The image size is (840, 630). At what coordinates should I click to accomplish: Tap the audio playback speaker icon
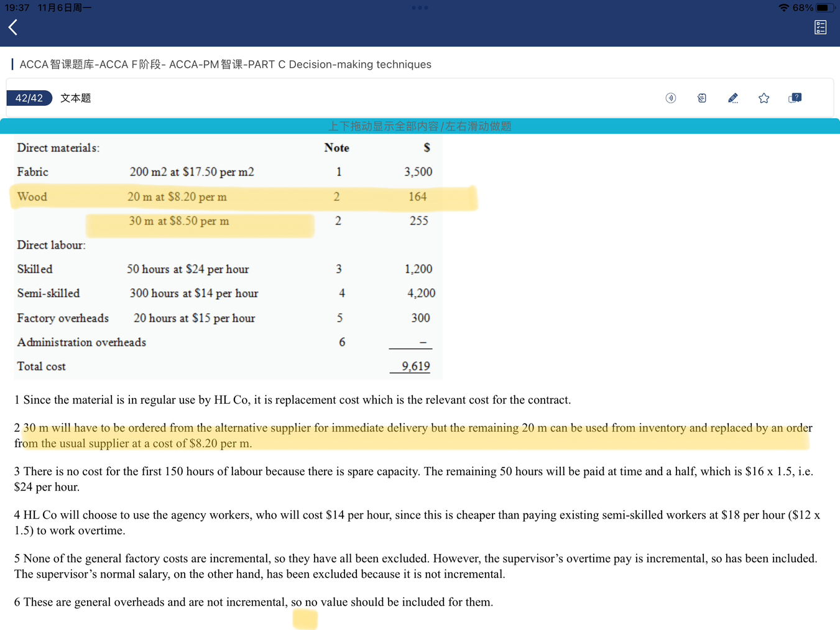670,98
